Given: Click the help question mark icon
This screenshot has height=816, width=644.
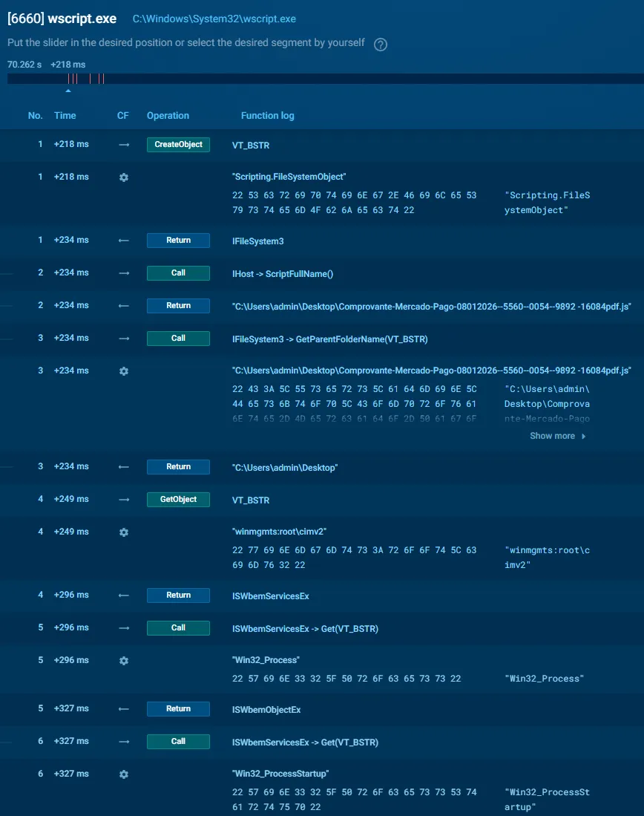Looking at the screenshot, I should [x=381, y=45].
